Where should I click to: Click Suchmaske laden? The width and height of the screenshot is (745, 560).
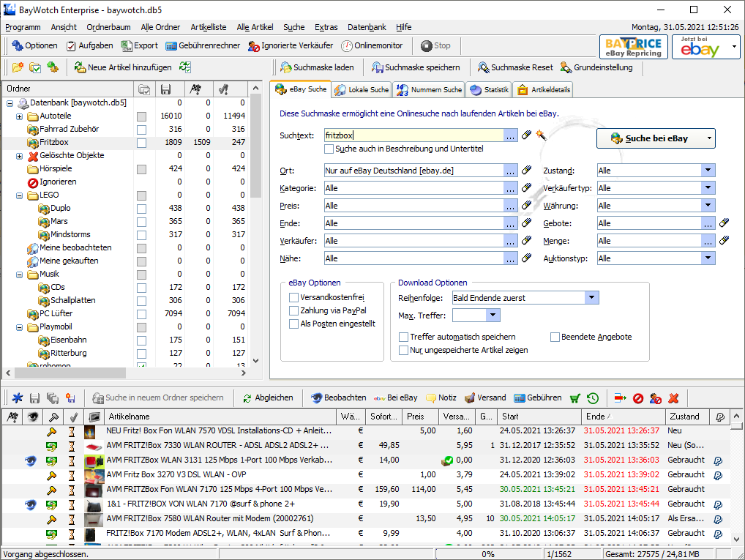317,67
